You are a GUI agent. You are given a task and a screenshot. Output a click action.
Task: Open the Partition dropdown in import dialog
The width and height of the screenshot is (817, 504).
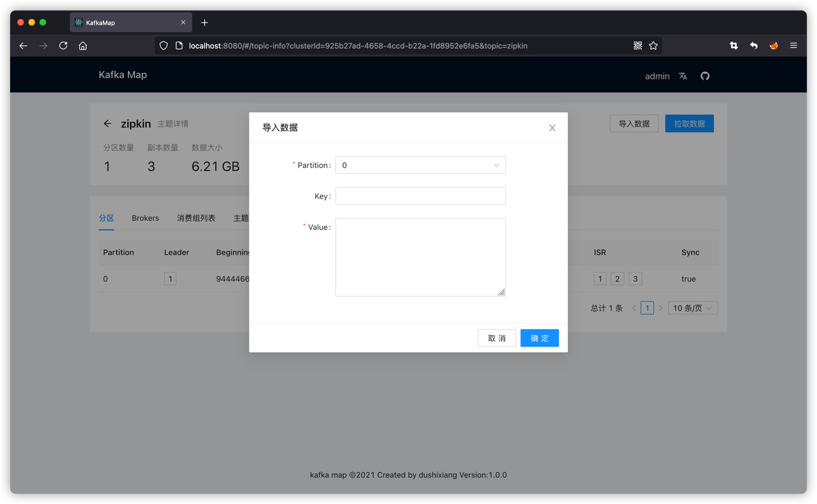420,165
